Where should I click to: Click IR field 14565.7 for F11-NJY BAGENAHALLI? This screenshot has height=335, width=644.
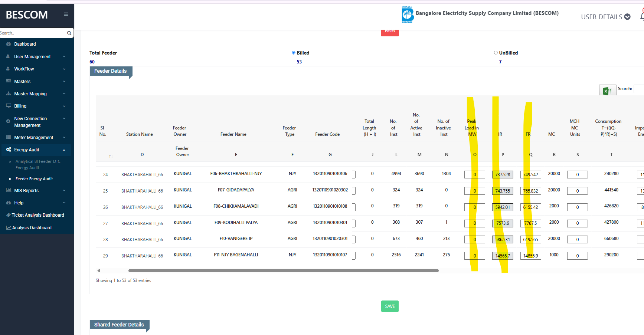pos(503,256)
